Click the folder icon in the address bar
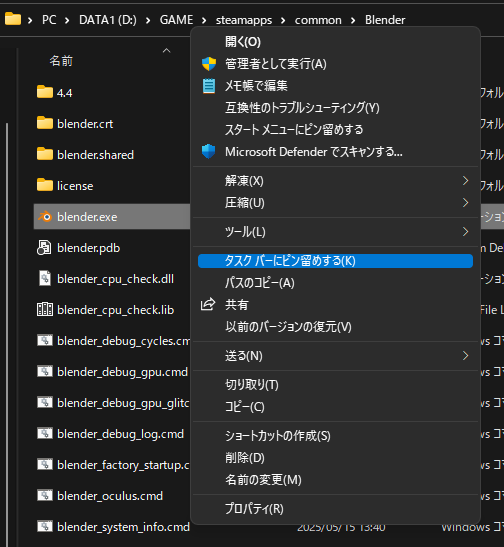The image size is (504, 547). pyautogui.click(x=13, y=19)
